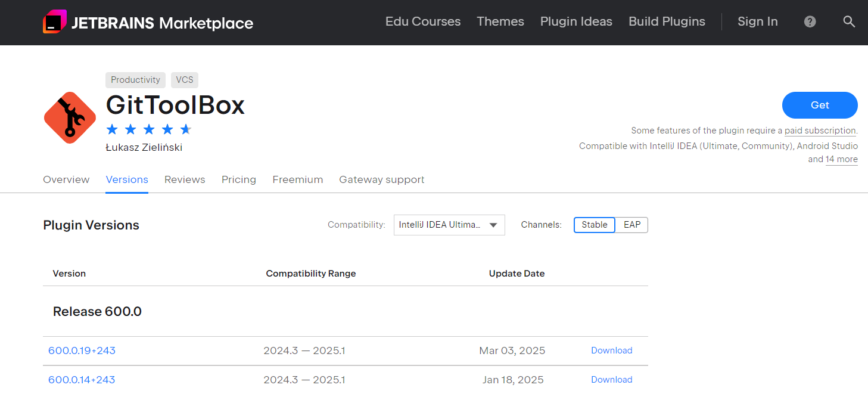Click the Productivity category tag
Screen dimensions: 868x394
[x=135, y=80]
